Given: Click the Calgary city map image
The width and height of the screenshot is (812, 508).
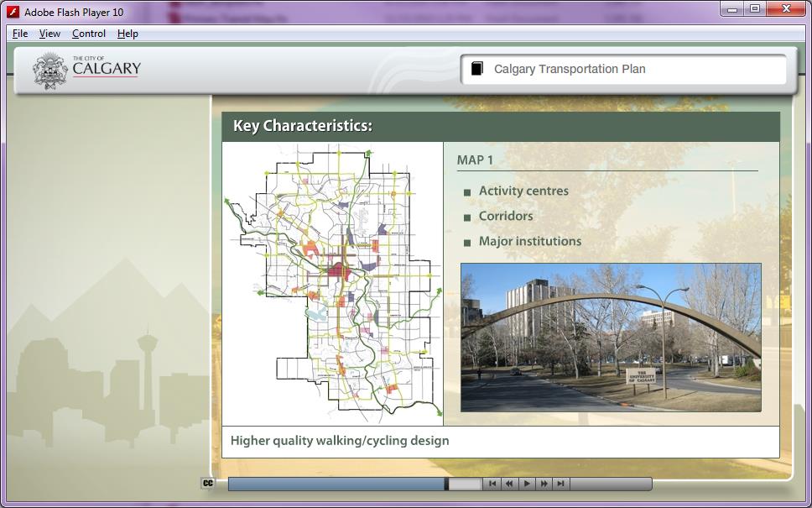Looking at the screenshot, I should coord(332,284).
